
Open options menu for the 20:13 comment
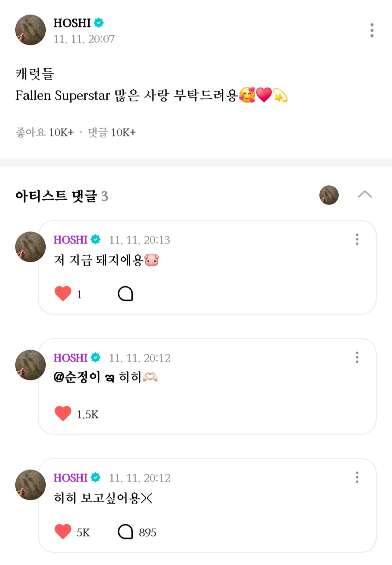point(357,239)
